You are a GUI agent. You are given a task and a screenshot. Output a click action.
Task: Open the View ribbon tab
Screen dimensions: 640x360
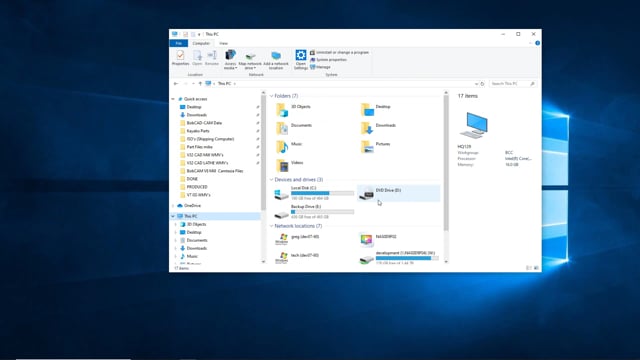coord(223,43)
